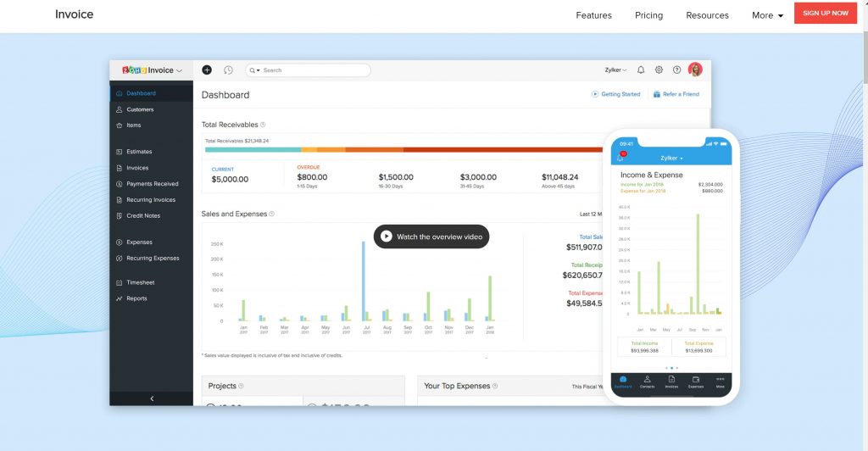Screen dimensions: 868x451
Task: Click the $11,048.24 overdue amount
Action: (x=559, y=177)
